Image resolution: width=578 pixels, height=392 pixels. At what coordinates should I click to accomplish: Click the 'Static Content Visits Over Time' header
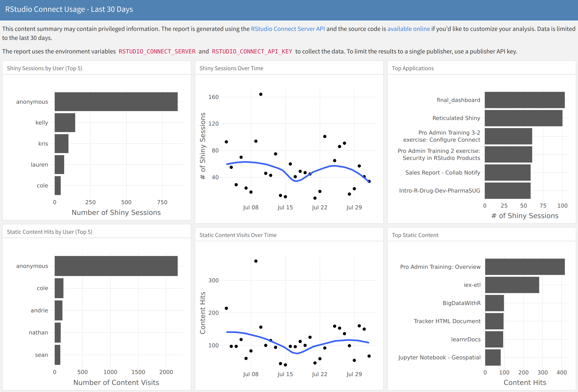238,235
